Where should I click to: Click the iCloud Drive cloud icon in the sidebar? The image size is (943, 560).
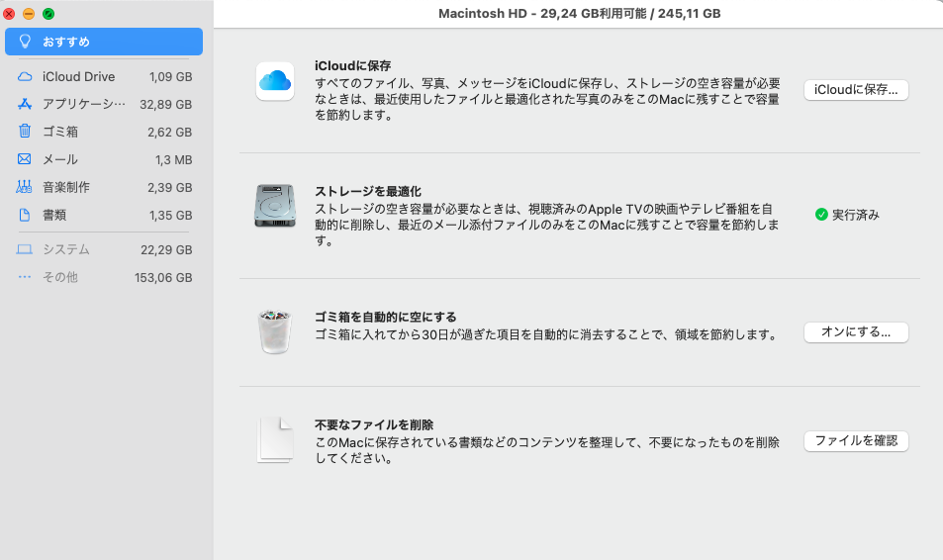(25, 77)
